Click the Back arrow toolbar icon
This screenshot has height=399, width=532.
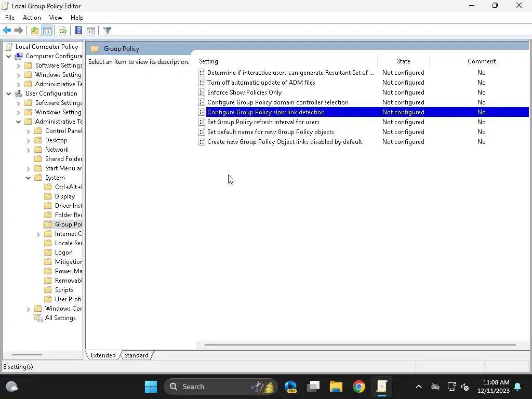7,31
